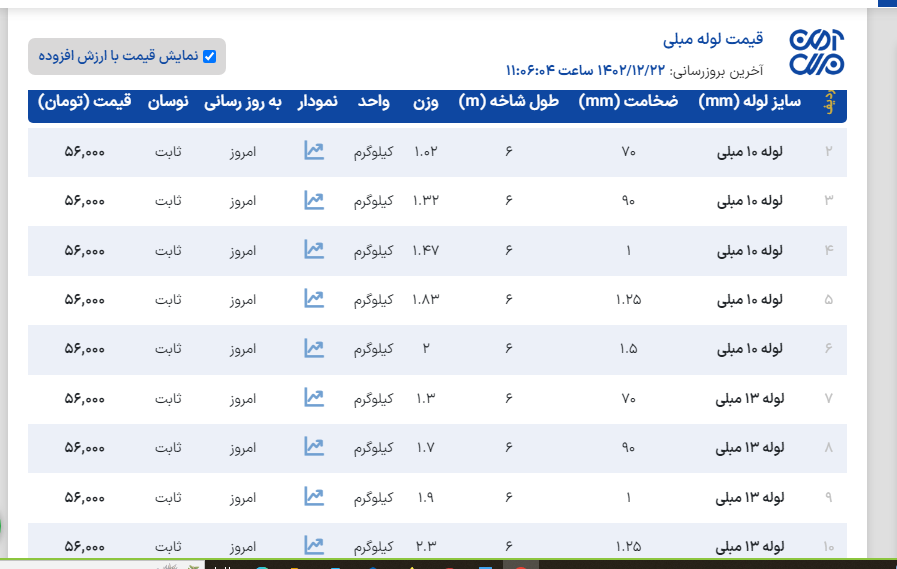The width and height of the screenshot is (897, 569).
Task: Select the سایز لوله (mm) column header
Action: tap(751, 102)
